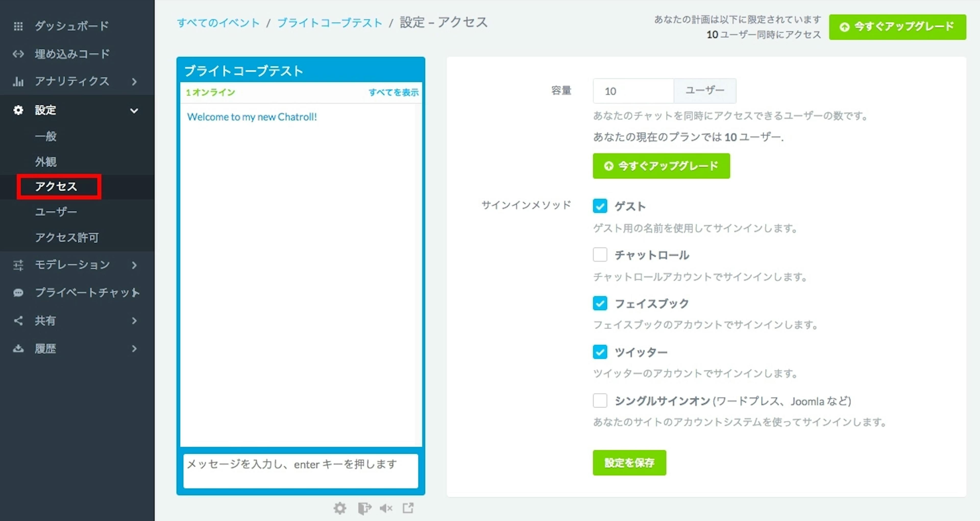The width and height of the screenshot is (980, 521).
Task: Open the アクセス許可 settings page
Action: click(67, 237)
